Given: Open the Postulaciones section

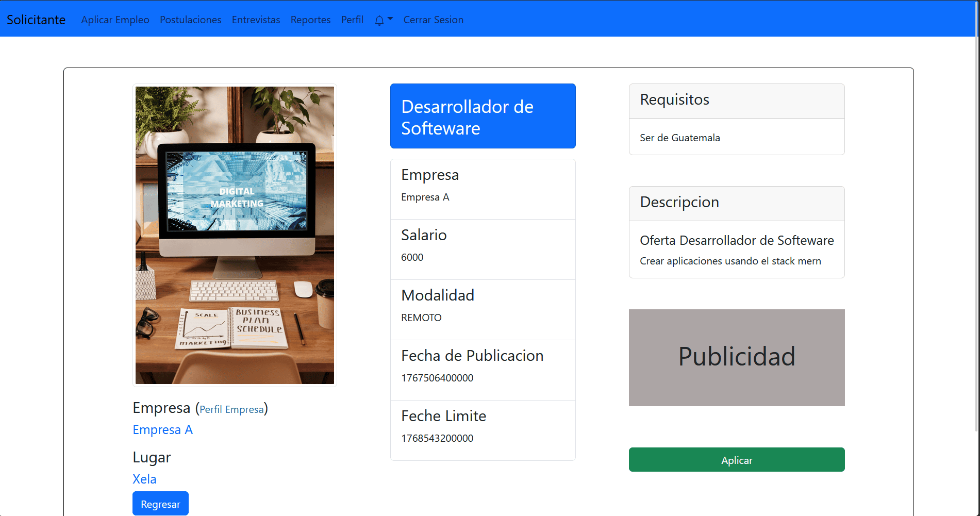Looking at the screenshot, I should point(190,20).
